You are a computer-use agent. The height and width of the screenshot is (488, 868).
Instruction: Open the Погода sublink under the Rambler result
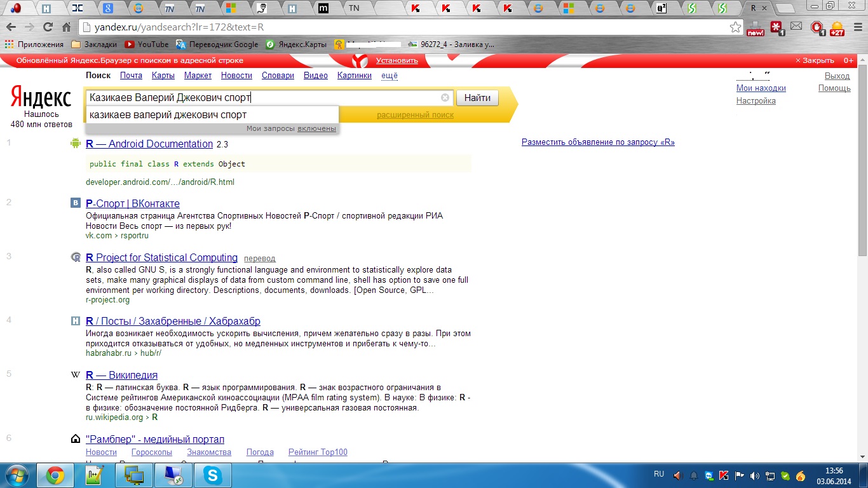click(x=260, y=452)
